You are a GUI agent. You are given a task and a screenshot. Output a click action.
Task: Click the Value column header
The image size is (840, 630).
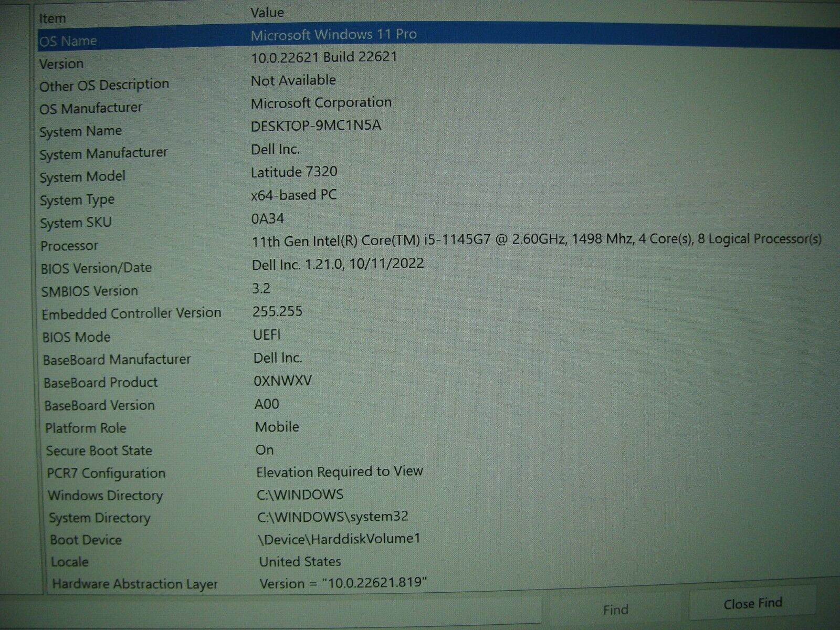pyautogui.click(x=268, y=13)
